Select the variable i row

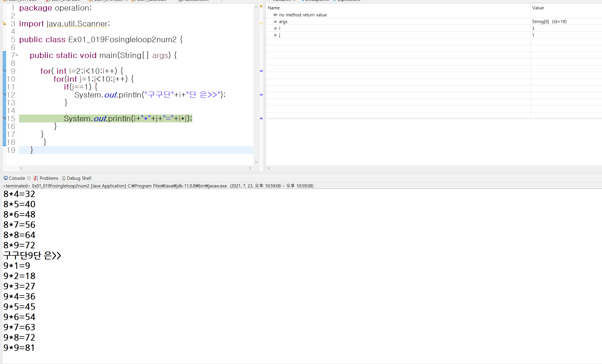point(280,28)
